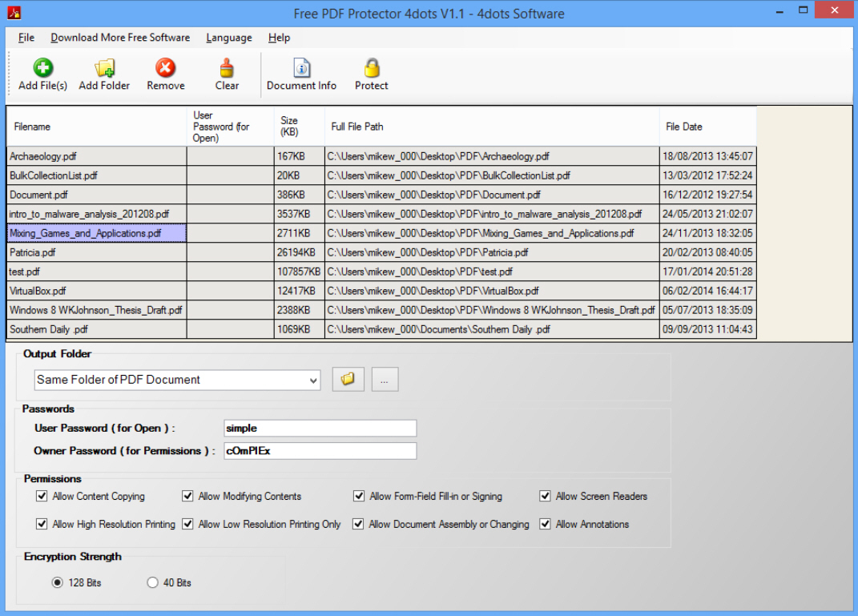
Task: Minimize the PDF Protector window
Action: 779,11
